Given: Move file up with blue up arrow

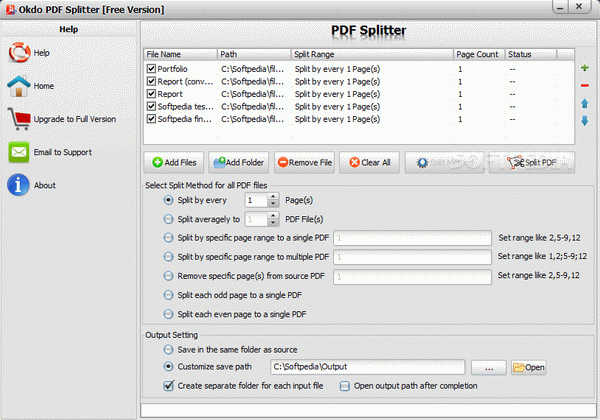Looking at the screenshot, I should (x=584, y=103).
